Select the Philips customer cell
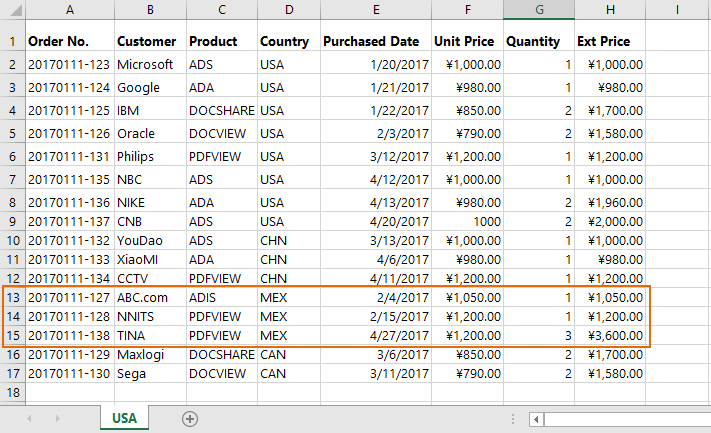This screenshot has width=711, height=433. (151, 156)
